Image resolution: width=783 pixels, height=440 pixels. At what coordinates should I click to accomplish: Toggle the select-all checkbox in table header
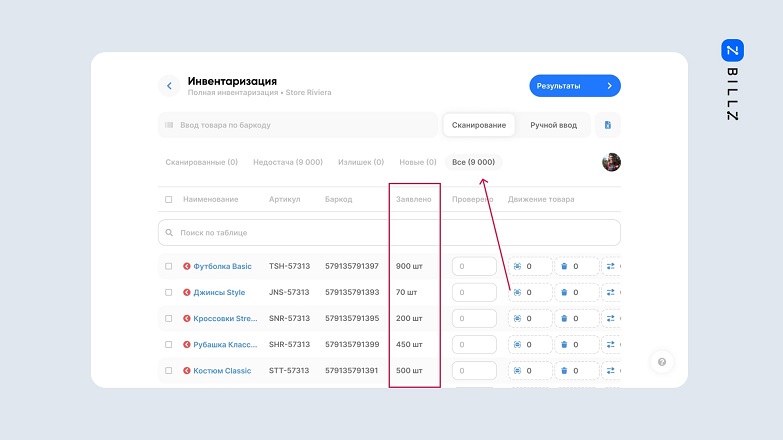168,199
